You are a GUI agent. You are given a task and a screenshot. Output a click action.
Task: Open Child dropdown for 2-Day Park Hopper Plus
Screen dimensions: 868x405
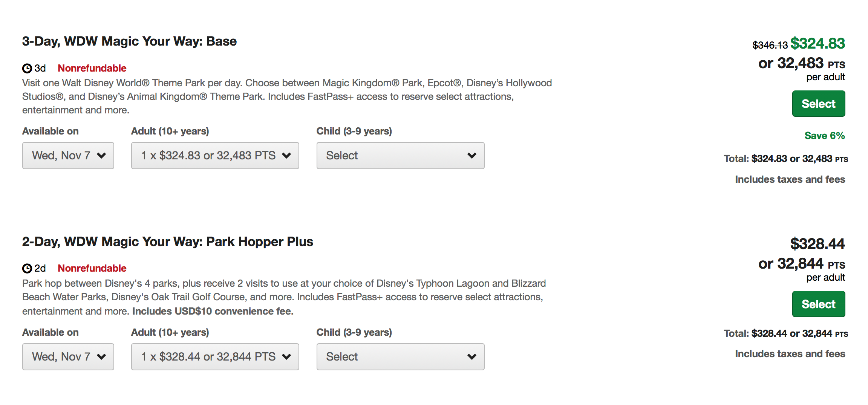(400, 356)
